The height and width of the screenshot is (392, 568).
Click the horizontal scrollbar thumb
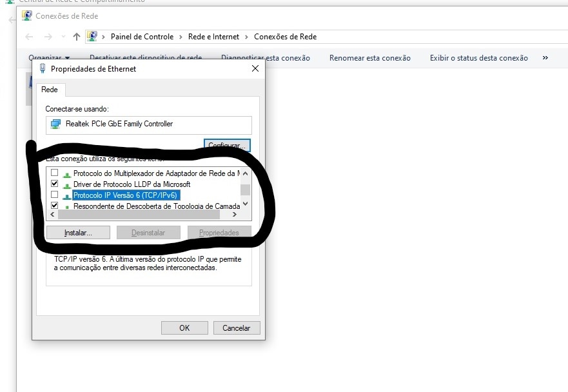[139, 215]
